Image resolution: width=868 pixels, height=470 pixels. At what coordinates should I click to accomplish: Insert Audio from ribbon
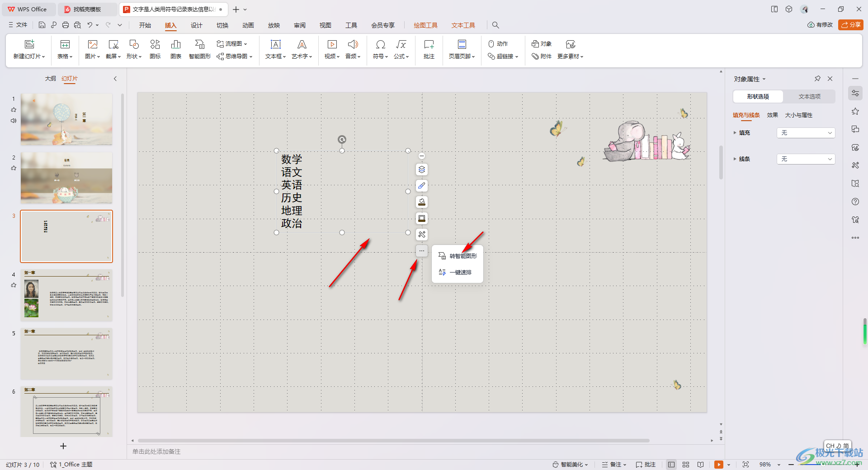coord(353,49)
